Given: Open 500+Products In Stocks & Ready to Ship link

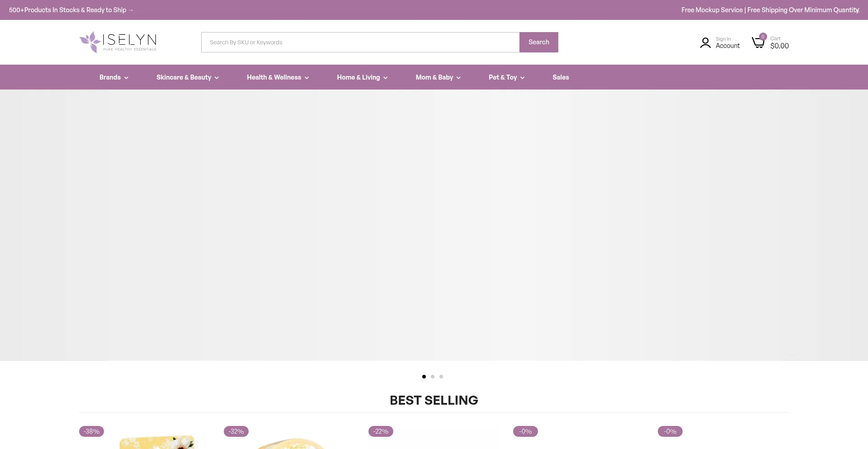Looking at the screenshot, I should click(71, 10).
